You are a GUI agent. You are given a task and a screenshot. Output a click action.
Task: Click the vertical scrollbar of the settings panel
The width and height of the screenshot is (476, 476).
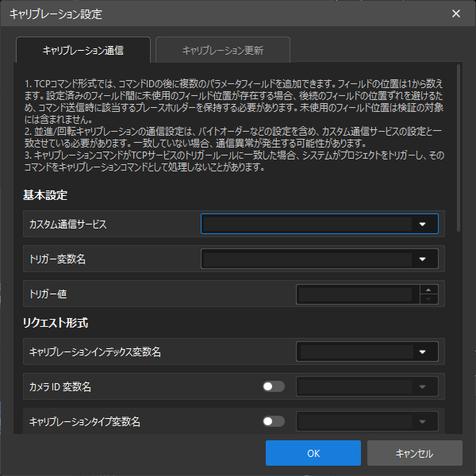[x=459, y=148]
